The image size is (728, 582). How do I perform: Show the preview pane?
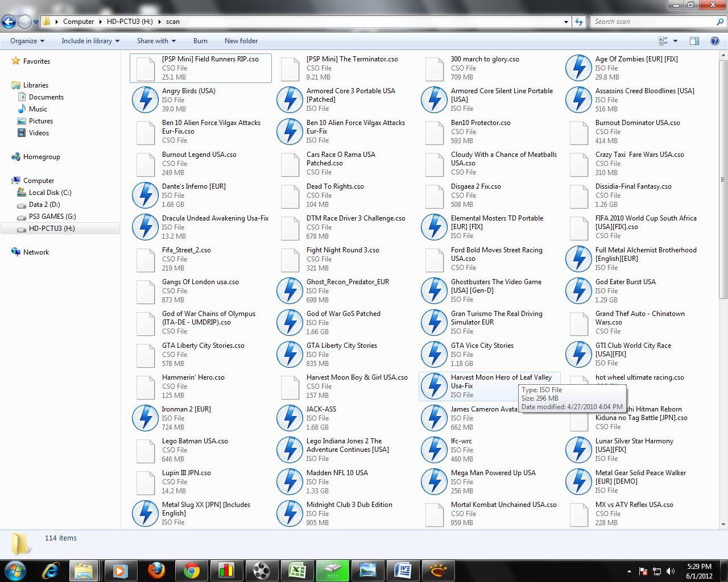[x=694, y=41]
